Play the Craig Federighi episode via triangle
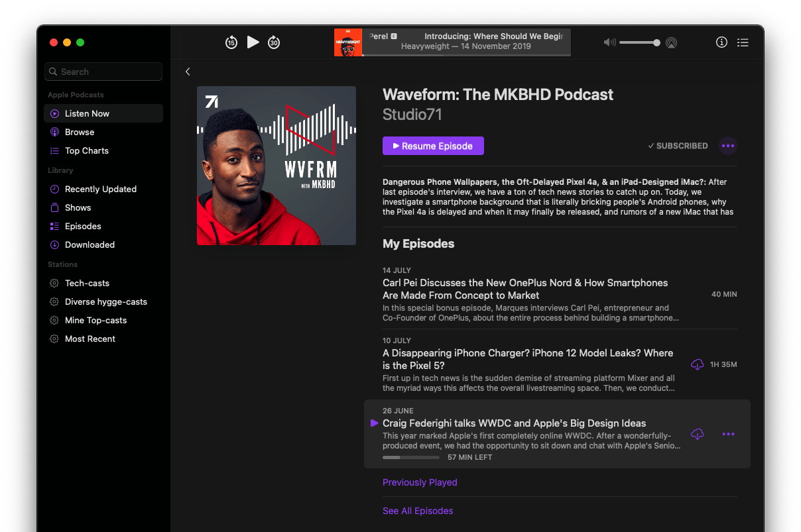 point(374,423)
